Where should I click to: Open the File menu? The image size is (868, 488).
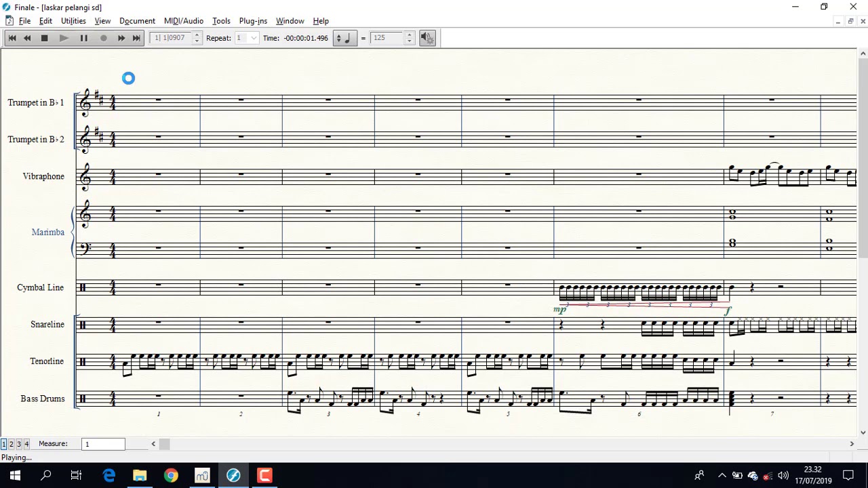[24, 21]
